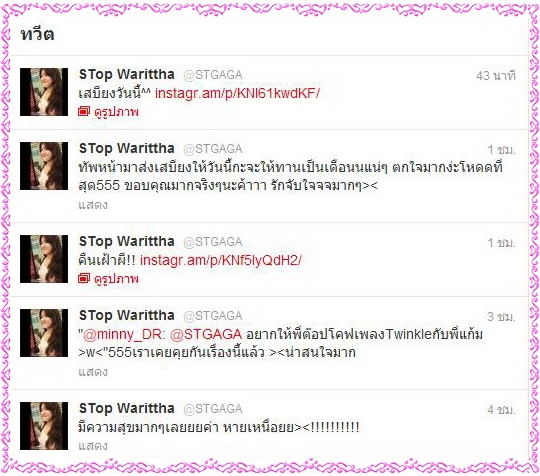540x476 pixels.
Task: Click ดูรูปภาพ under the third tweet
Action: coord(116,279)
